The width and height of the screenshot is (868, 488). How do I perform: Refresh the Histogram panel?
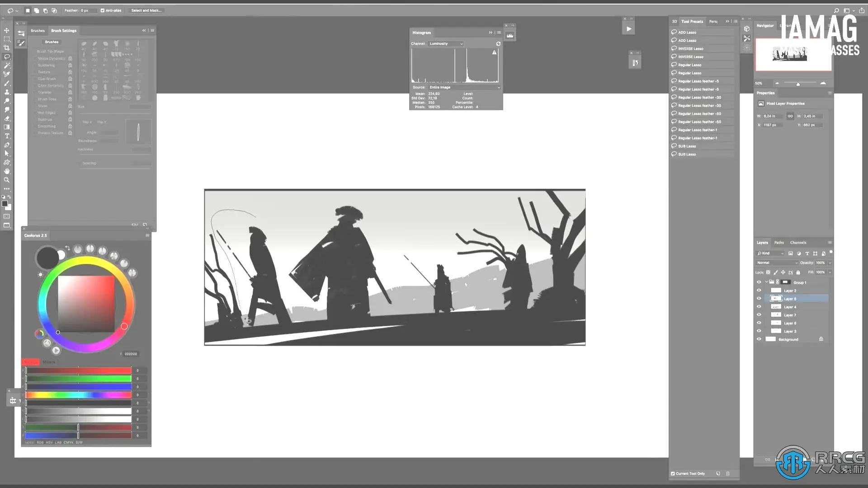point(498,44)
